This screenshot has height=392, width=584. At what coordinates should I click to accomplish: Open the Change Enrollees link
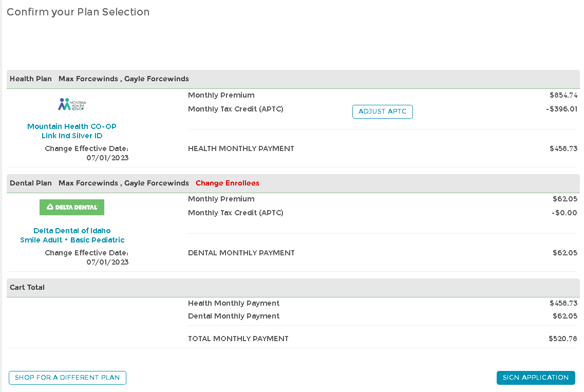(227, 183)
